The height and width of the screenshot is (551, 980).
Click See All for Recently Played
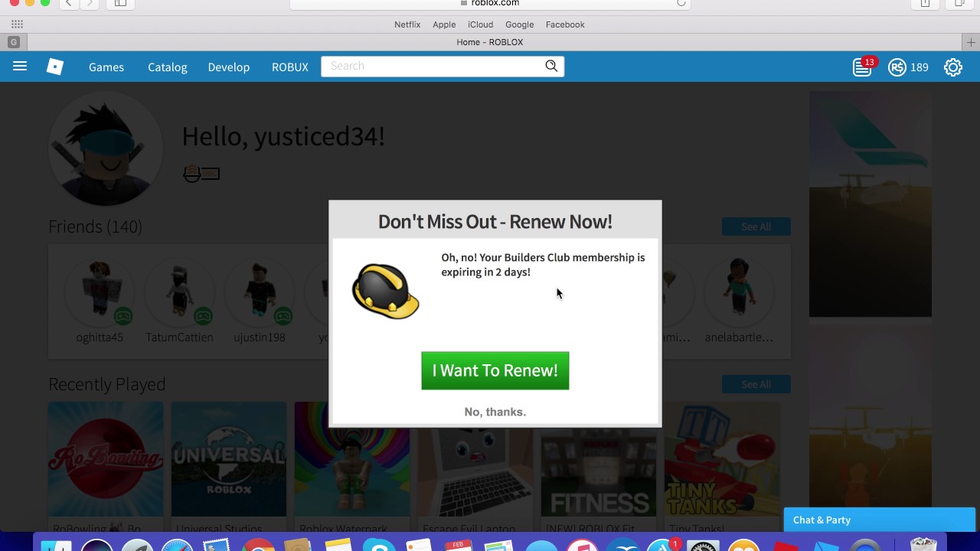click(x=756, y=384)
